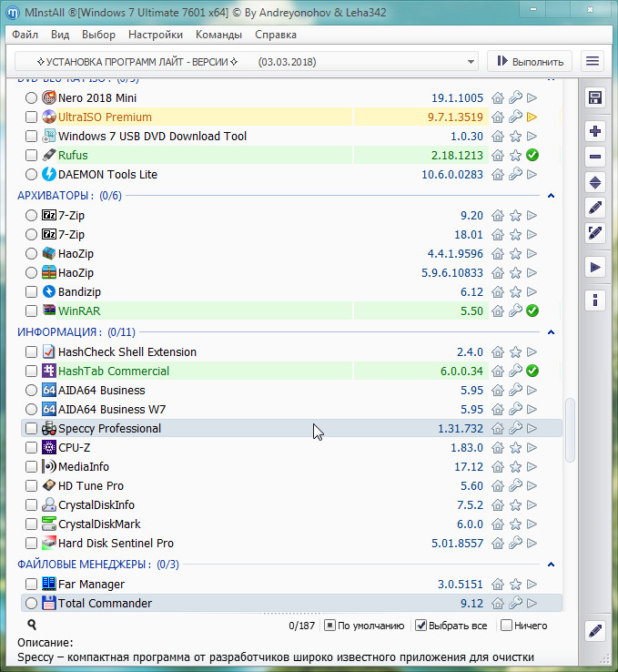Collapse the АРХИВАТОРЫ section
This screenshot has height=672, width=618.
tap(552, 196)
